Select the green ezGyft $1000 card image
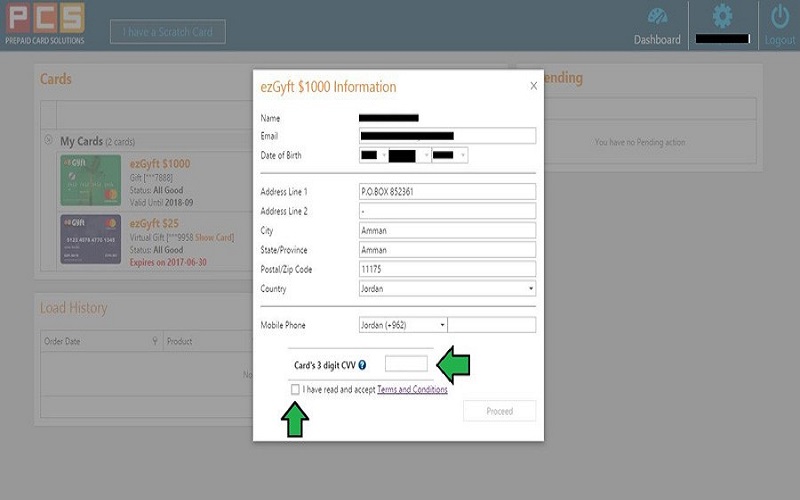The height and width of the screenshot is (500, 800). tap(91, 180)
